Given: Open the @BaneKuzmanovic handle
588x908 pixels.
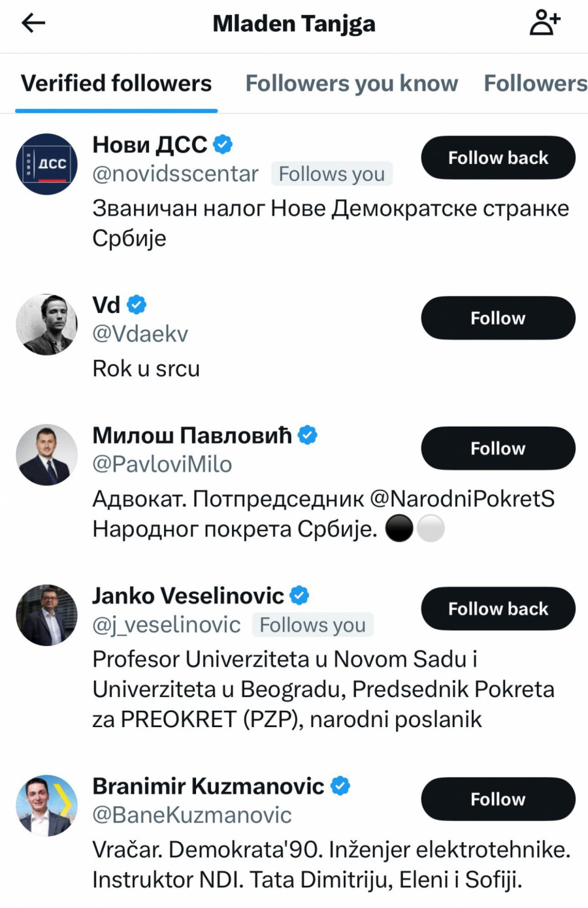Looking at the screenshot, I should pyautogui.click(x=192, y=815).
